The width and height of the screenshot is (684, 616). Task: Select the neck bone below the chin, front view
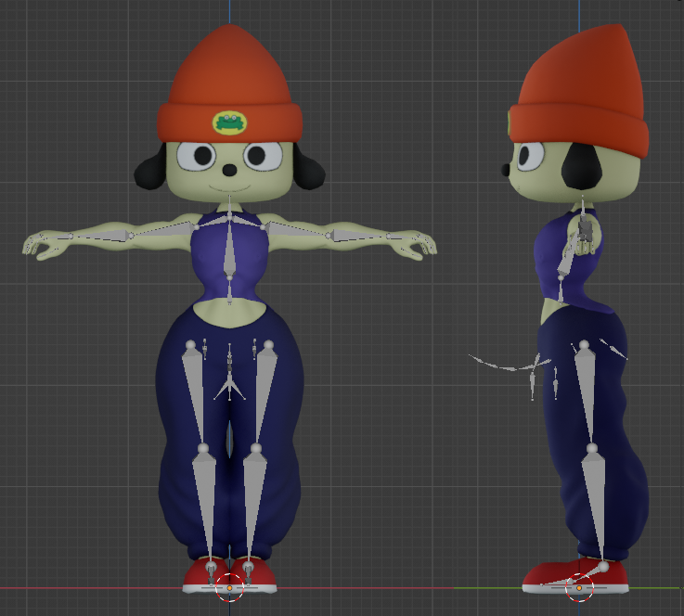click(x=230, y=206)
